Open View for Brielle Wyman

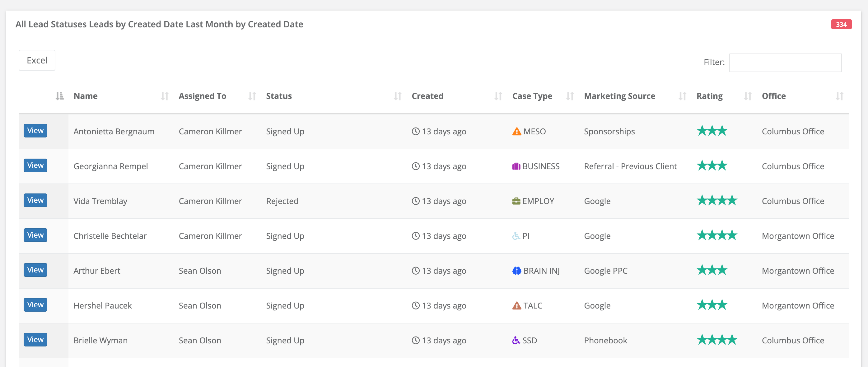[35, 339]
